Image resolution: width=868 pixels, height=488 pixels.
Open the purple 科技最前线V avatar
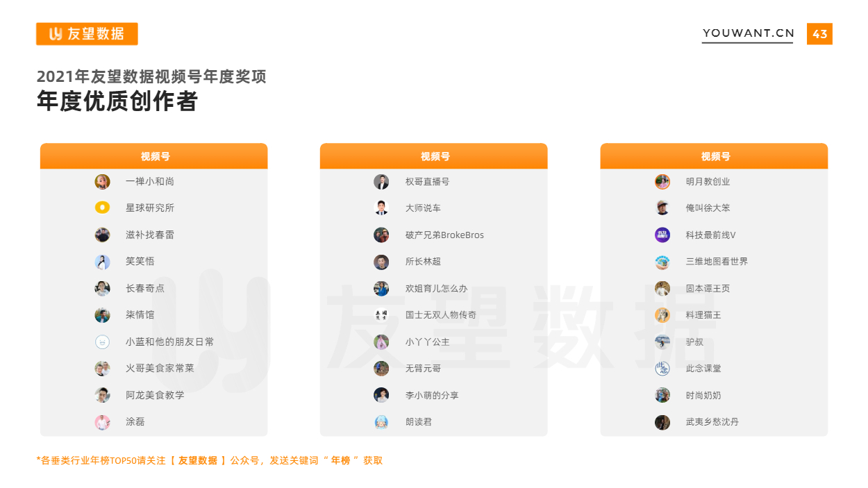[x=662, y=235]
